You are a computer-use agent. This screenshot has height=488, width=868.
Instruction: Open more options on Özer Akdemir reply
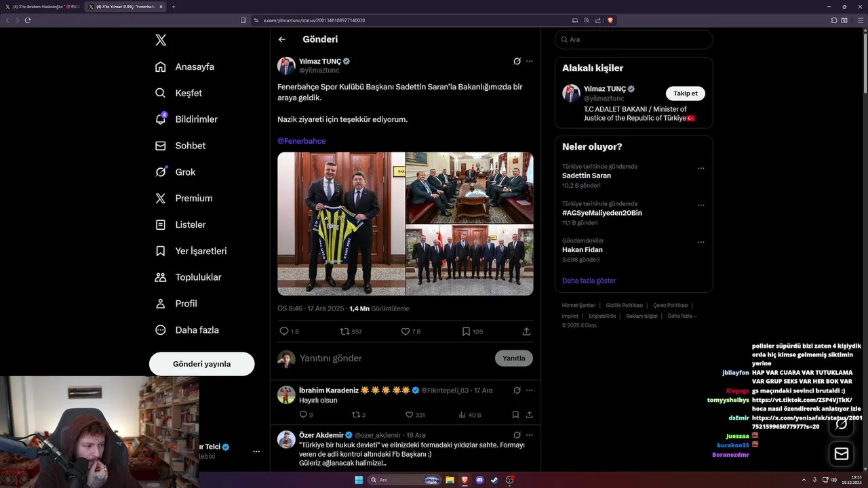point(530,434)
